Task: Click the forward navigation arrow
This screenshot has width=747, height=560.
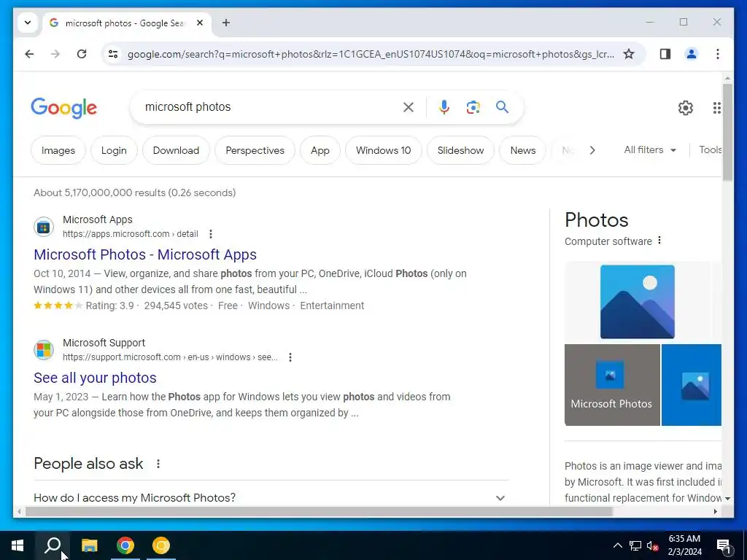Action: (x=55, y=54)
